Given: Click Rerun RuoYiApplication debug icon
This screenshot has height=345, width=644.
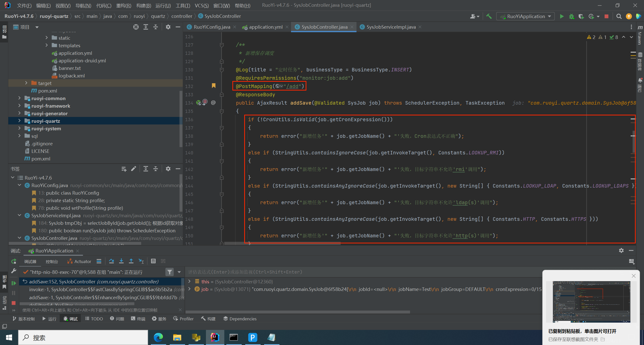Looking at the screenshot, I should coord(14,261).
